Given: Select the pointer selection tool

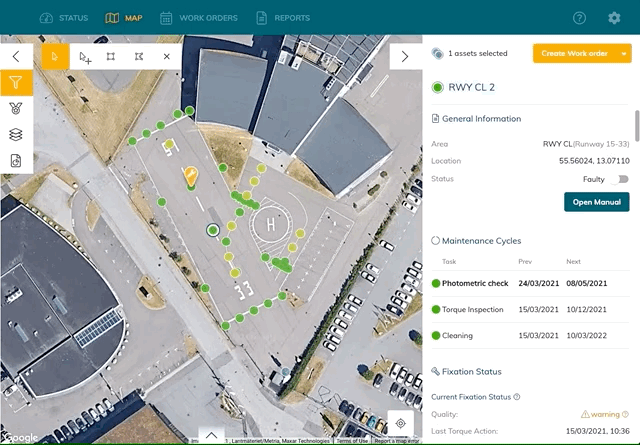Looking at the screenshot, I should (55, 57).
